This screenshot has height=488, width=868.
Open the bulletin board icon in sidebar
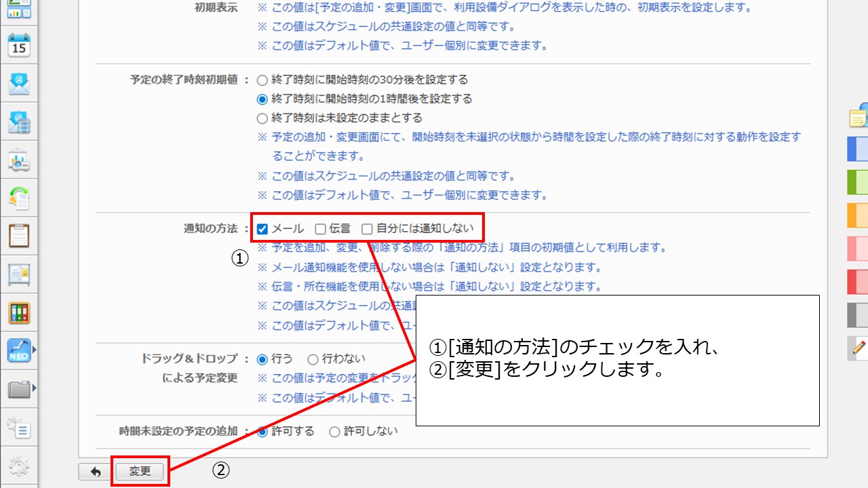coord(19,274)
